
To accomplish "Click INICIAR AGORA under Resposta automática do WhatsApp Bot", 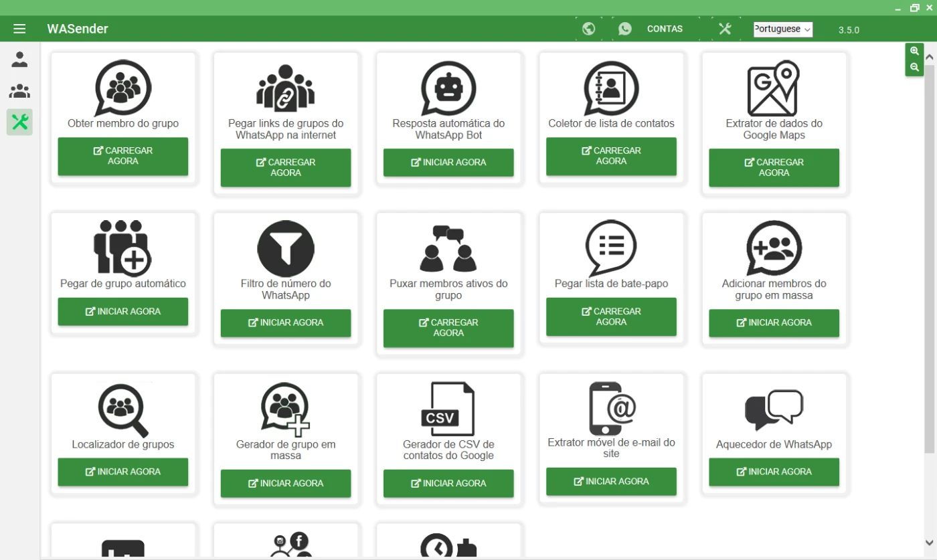I will pos(448,163).
